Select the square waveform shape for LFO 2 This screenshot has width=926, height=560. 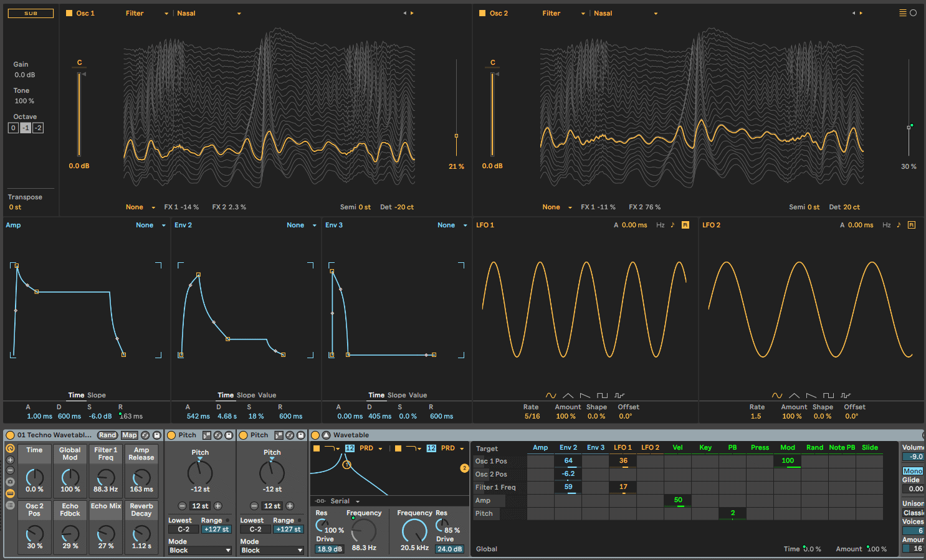pyautogui.click(x=828, y=396)
